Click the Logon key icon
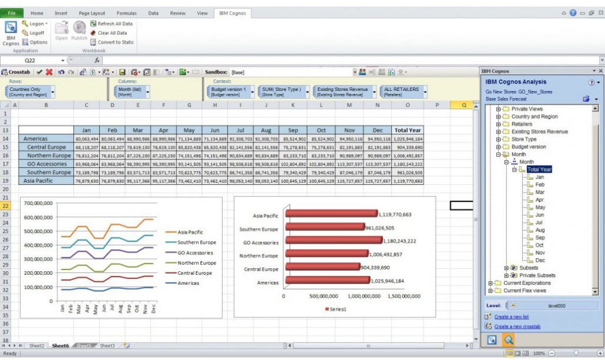The height and width of the screenshot is (364, 605). click(25, 24)
